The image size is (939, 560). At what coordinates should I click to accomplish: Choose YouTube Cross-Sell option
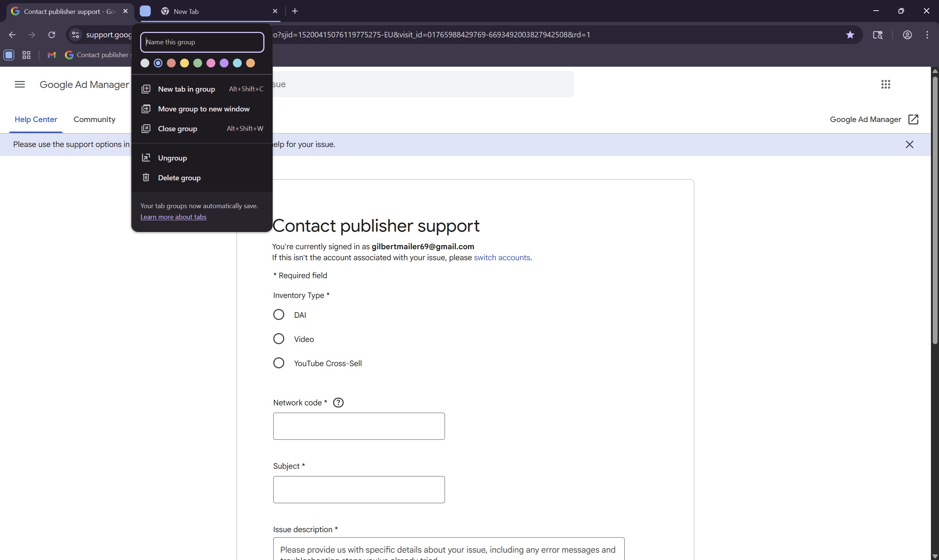pos(279,363)
